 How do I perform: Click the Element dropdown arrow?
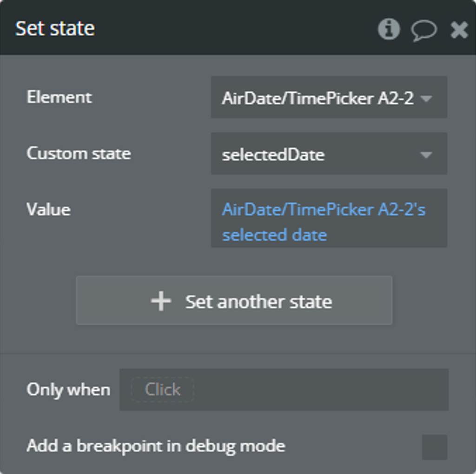pyautogui.click(x=426, y=98)
